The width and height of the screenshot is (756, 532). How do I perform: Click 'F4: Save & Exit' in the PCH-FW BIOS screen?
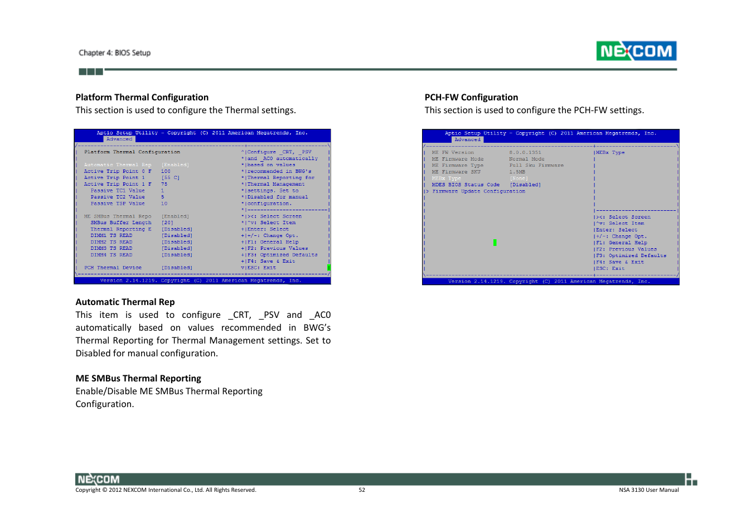tap(620, 262)
